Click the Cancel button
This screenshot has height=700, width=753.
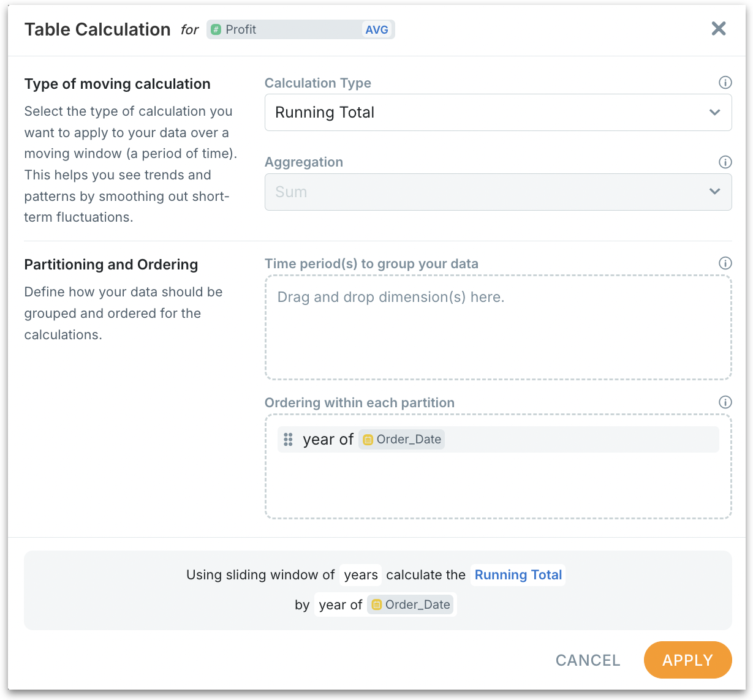coord(588,660)
